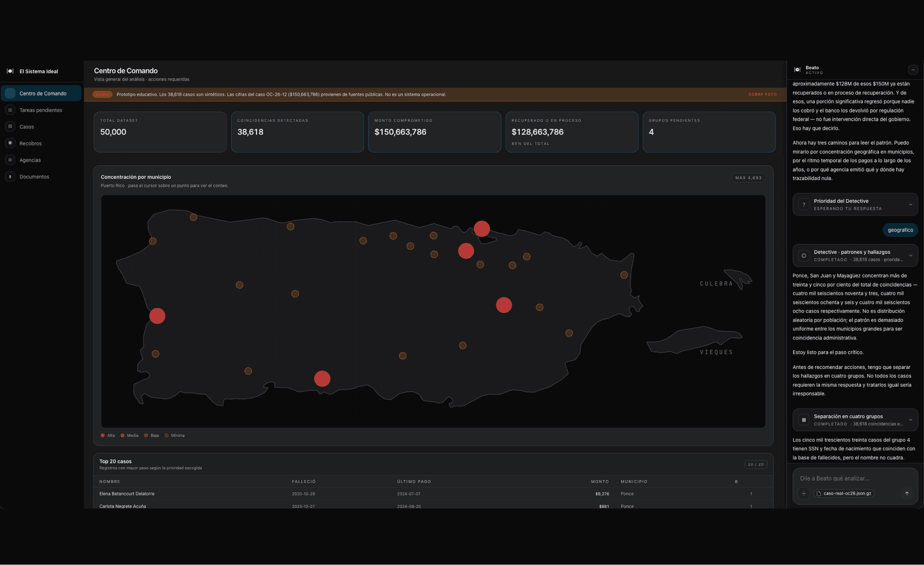Select the large red marker in east-central interior
924x565 pixels.
click(x=504, y=305)
